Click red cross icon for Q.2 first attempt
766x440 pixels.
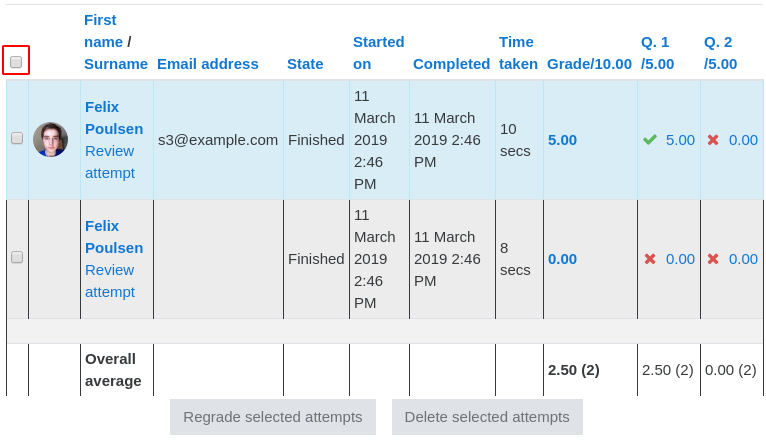(713, 140)
